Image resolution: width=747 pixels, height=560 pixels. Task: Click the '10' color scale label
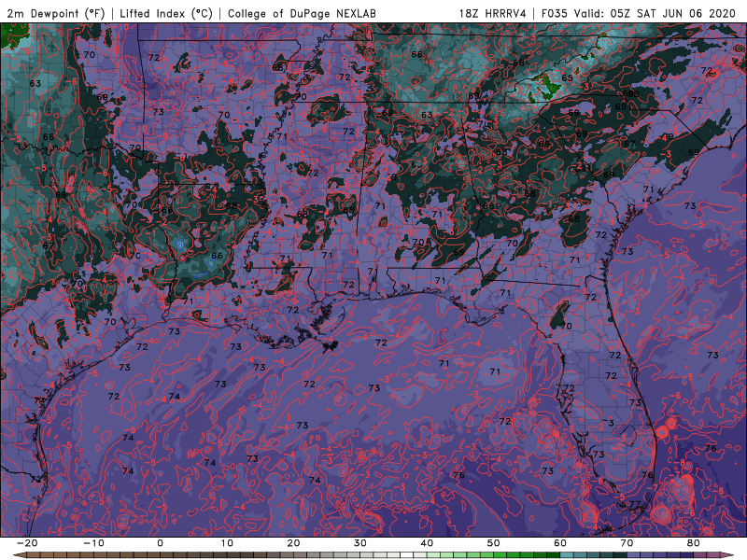[x=227, y=543]
